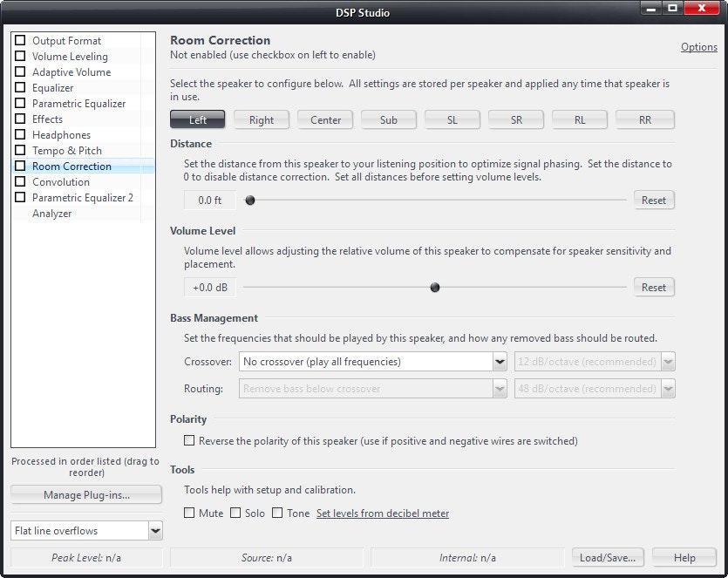Choose the Sub speaker button
The width and height of the screenshot is (728, 578).
389,120
